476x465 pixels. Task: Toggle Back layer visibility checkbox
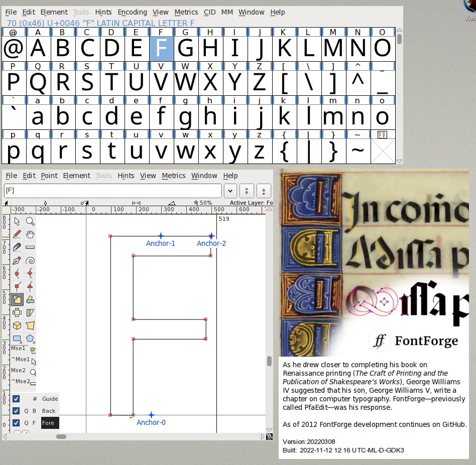16,411
